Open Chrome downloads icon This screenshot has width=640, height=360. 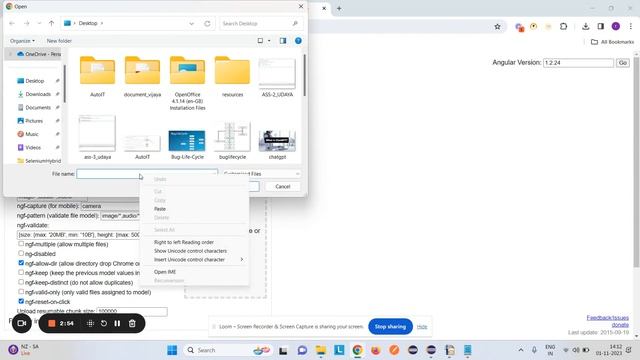coord(585,27)
